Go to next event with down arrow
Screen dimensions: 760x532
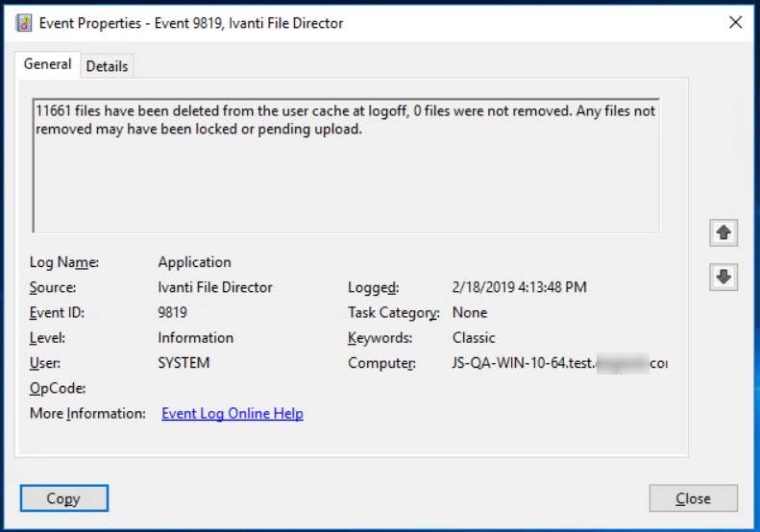723,278
